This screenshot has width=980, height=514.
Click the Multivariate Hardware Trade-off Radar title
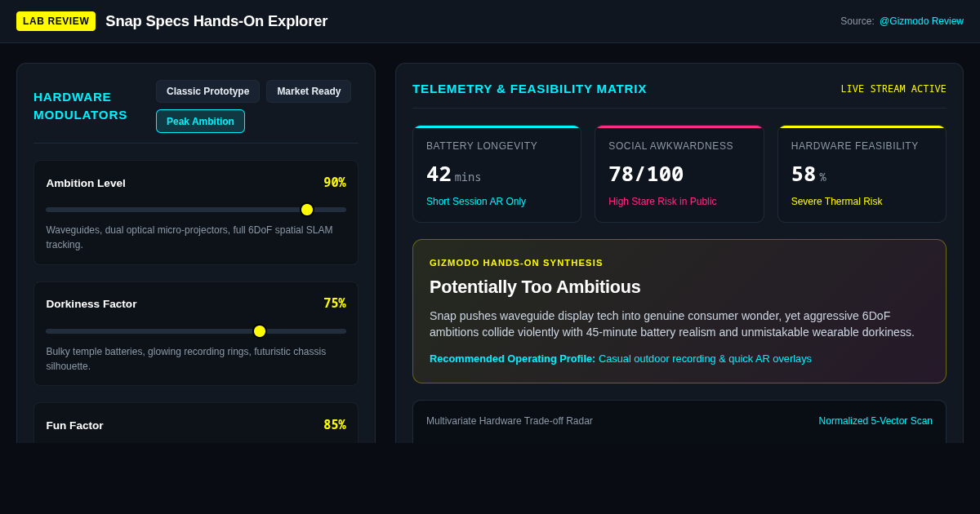click(510, 421)
